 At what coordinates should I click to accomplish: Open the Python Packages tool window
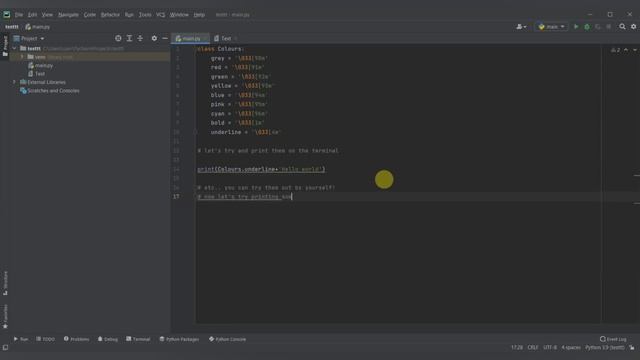coord(179,339)
